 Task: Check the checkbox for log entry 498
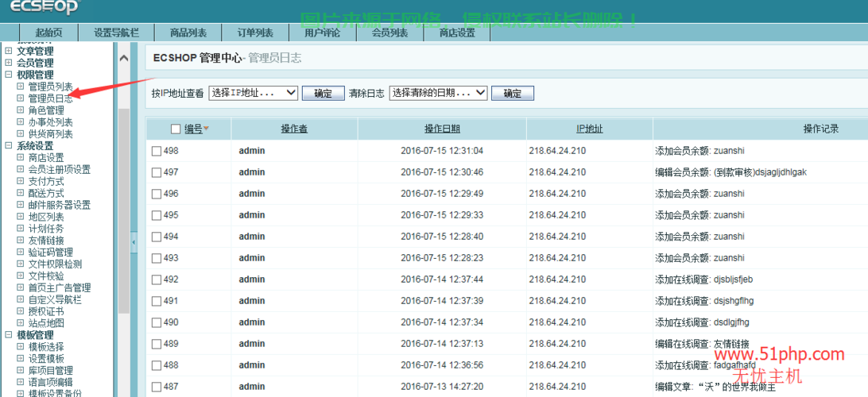click(157, 151)
